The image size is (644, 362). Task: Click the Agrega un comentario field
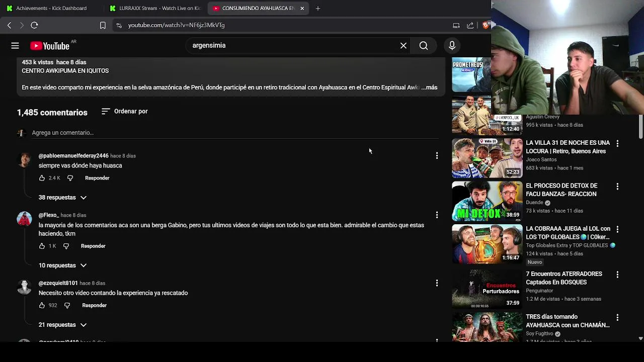pyautogui.click(x=235, y=133)
